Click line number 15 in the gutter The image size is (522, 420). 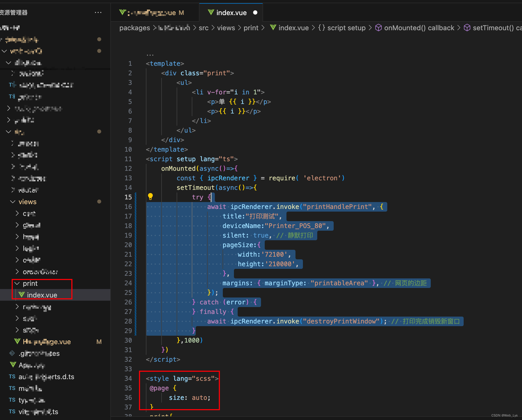click(128, 197)
